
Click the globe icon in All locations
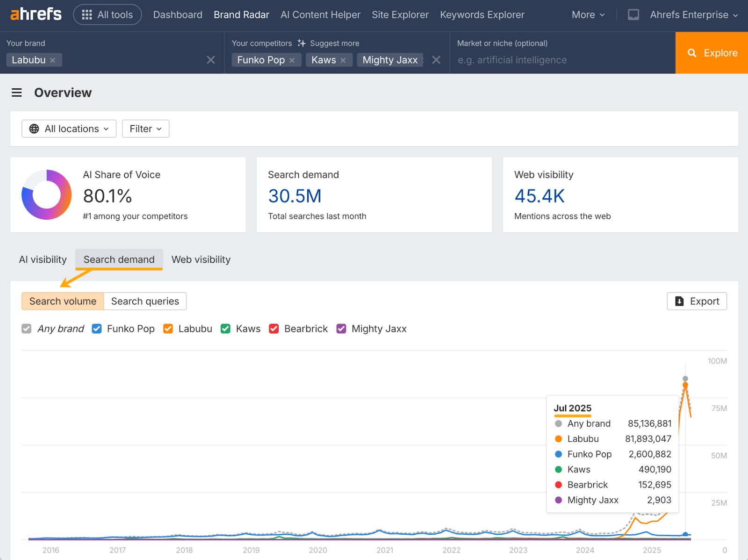click(34, 129)
